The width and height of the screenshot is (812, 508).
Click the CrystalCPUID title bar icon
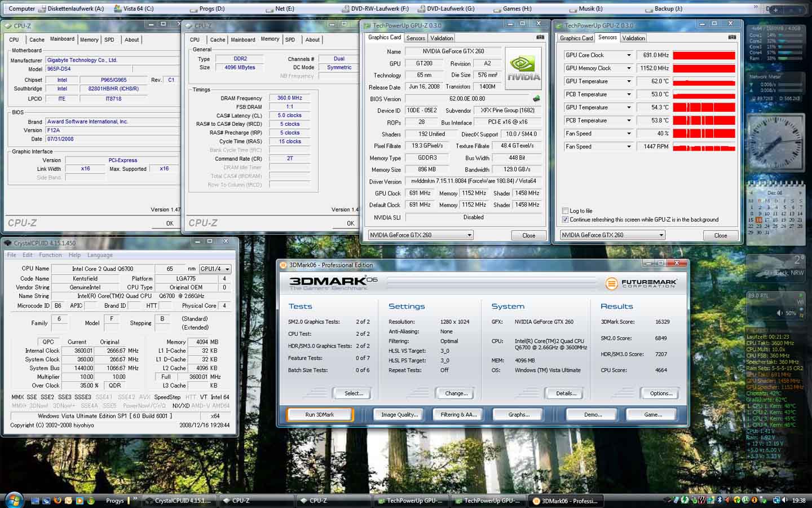coord(8,243)
